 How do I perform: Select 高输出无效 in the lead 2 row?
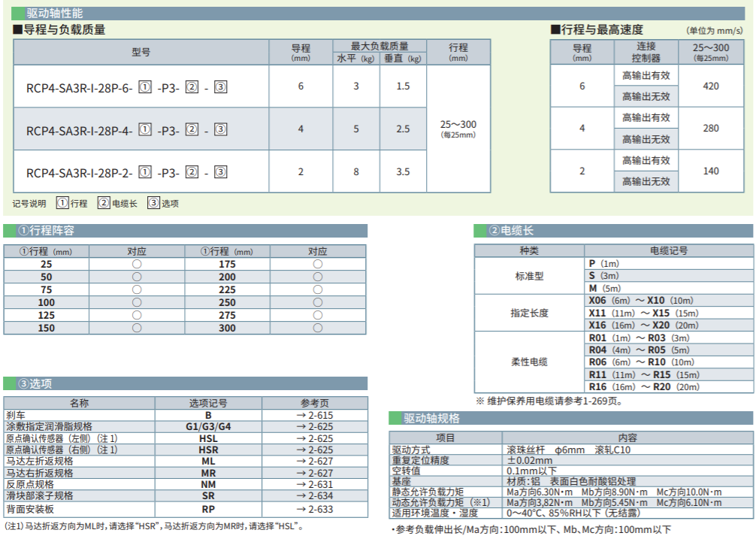646,181
